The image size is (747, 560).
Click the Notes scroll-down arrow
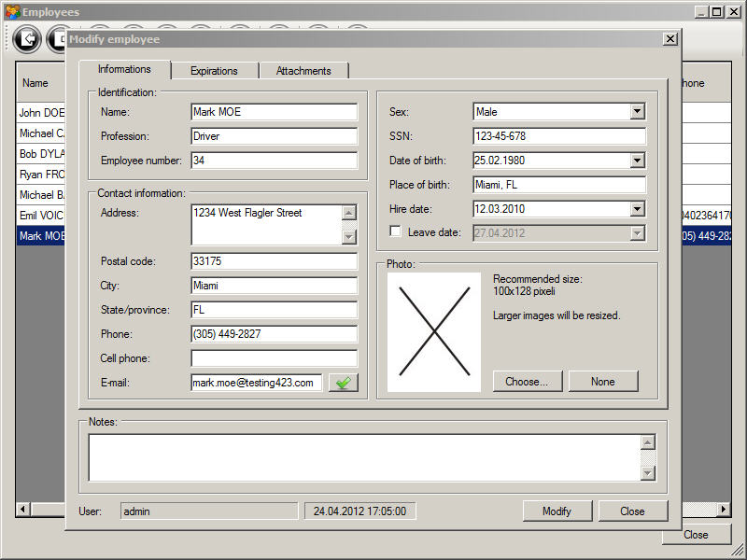[648, 473]
